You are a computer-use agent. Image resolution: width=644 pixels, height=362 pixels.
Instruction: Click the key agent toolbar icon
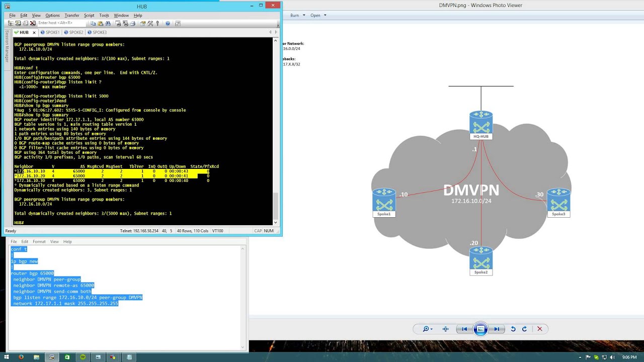(x=157, y=23)
